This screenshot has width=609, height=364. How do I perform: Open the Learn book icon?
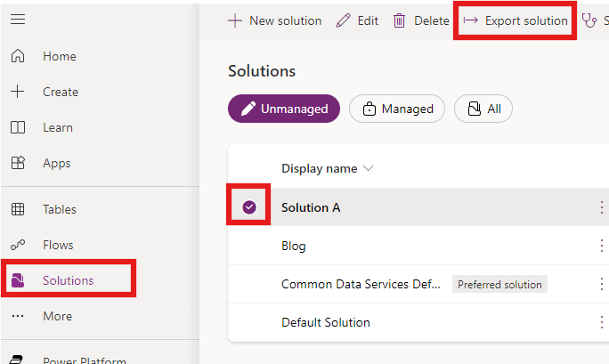click(x=18, y=127)
